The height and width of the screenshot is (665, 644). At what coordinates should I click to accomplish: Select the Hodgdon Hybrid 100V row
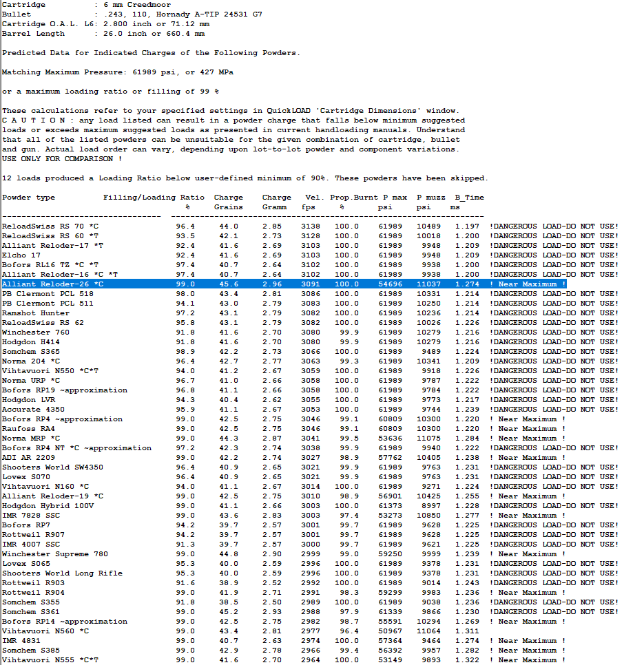(x=310, y=506)
